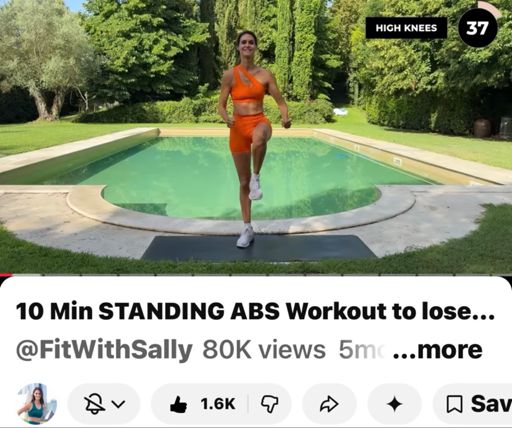Expand description with ...more
Viewport: 512px width, 428px height.
pyautogui.click(x=438, y=349)
